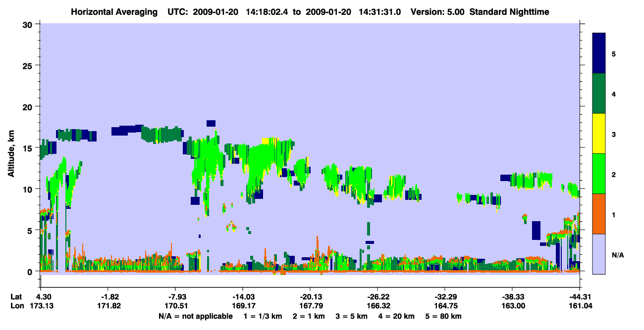The width and height of the screenshot is (644, 330).
Task: Click the dark green level 4 legend swatch
Action: tap(599, 94)
